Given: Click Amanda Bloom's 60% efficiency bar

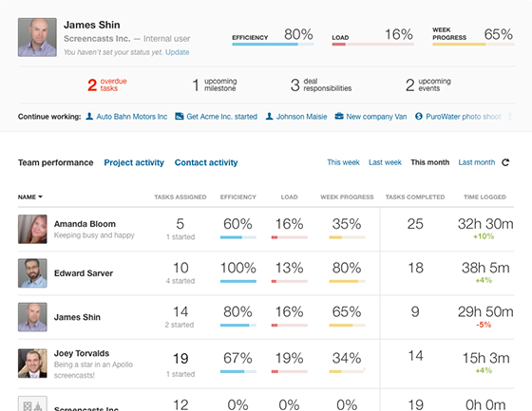Looking at the screenshot, I should pos(238,237).
